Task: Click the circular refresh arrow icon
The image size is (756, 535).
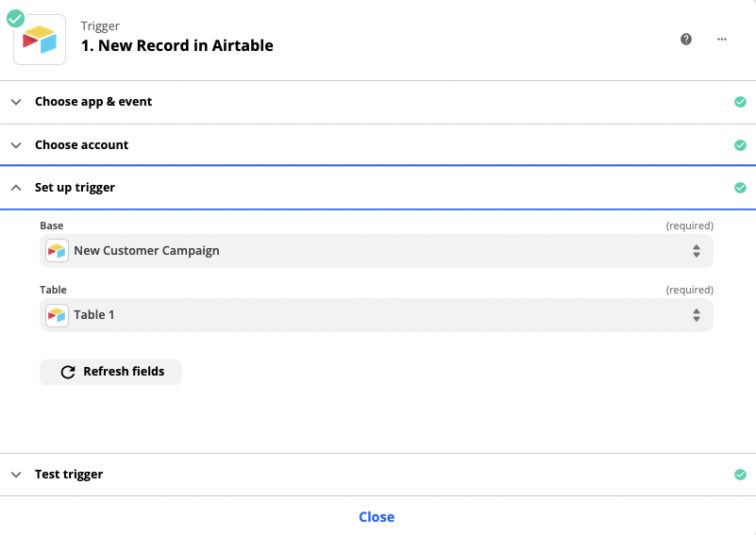Action: 68,372
